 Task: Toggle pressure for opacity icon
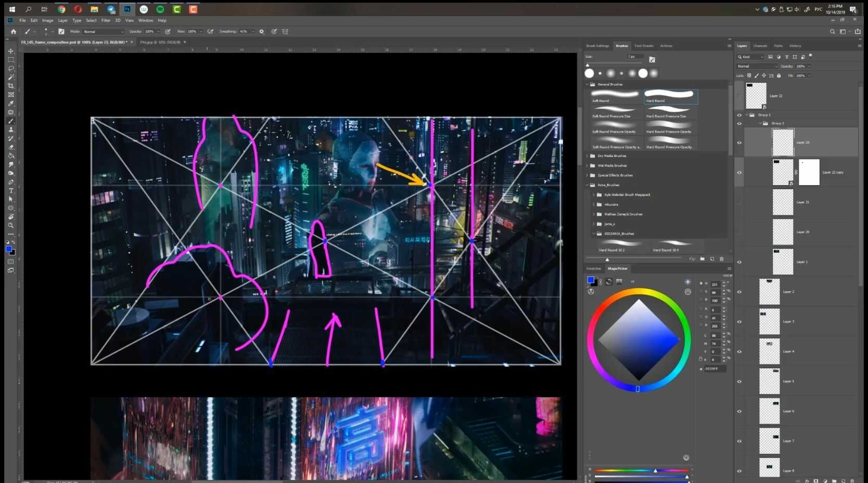pos(168,32)
